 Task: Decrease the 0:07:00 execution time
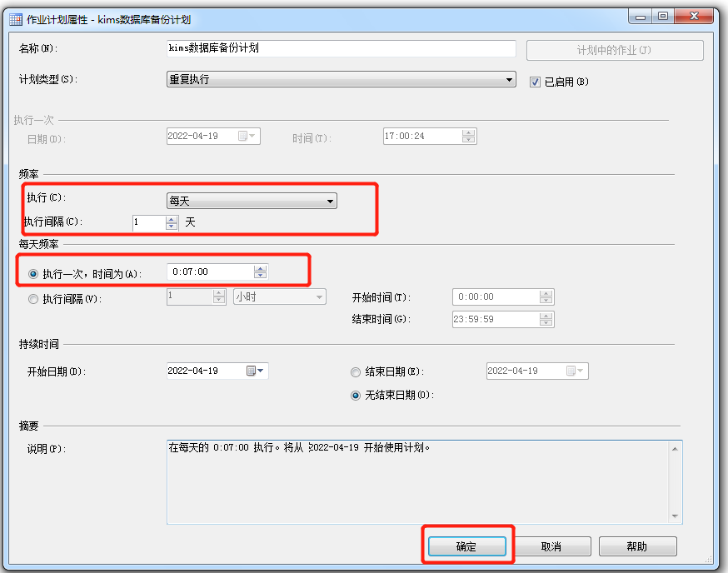point(261,276)
